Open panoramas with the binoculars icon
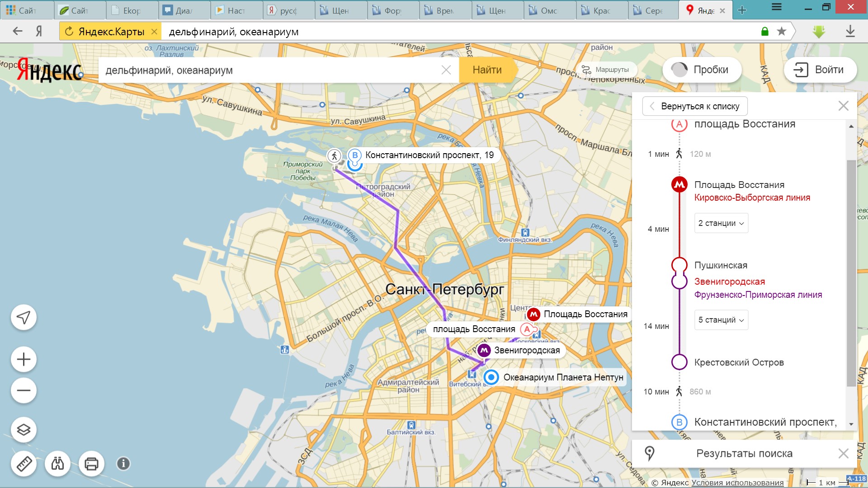Viewport: 868px width, 488px height. [57, 464]
